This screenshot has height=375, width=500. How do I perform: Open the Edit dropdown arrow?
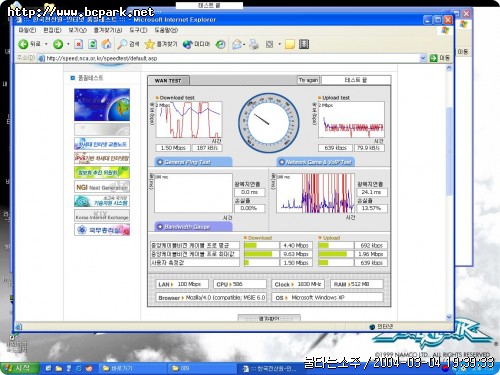coord(279,44)
